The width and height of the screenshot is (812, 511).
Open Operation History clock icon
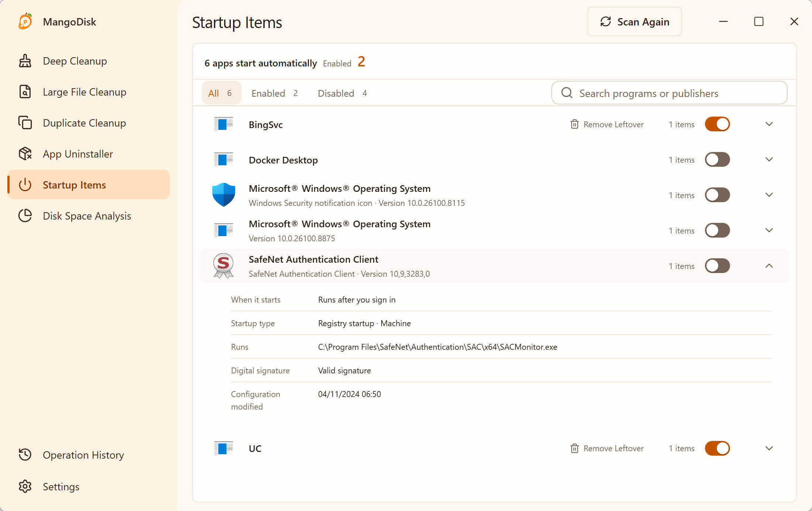(25, 455)
